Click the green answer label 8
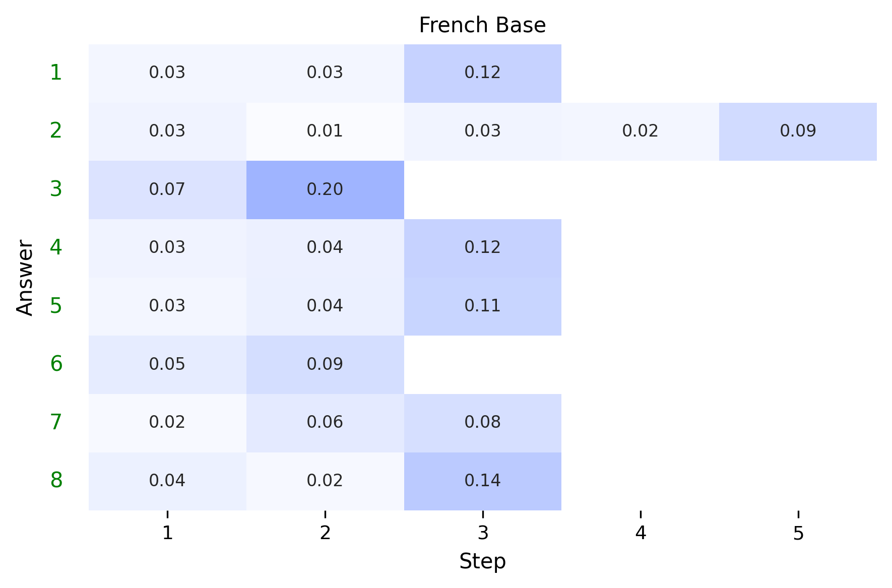The width and height of the screenshot is (892, 588). coord(56,481)
